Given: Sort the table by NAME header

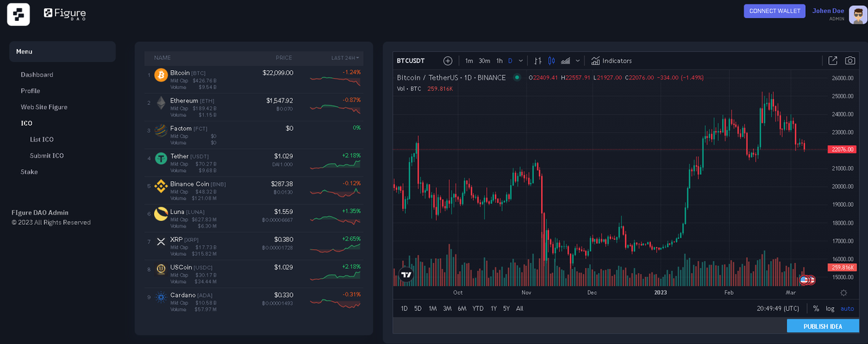Looking at the screenshot, I should (162, 57).
